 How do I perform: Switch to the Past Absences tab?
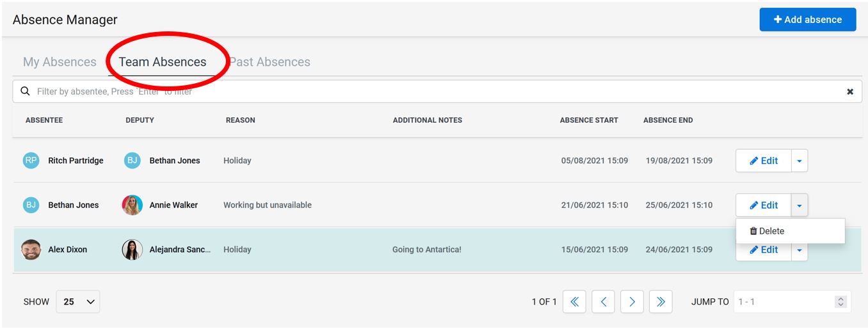(x=269, y=62)
